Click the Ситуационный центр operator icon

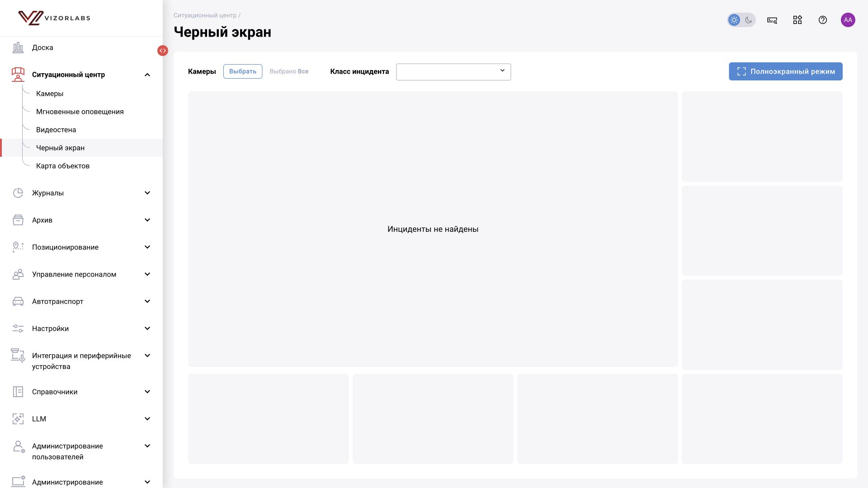tap(18, 75)
